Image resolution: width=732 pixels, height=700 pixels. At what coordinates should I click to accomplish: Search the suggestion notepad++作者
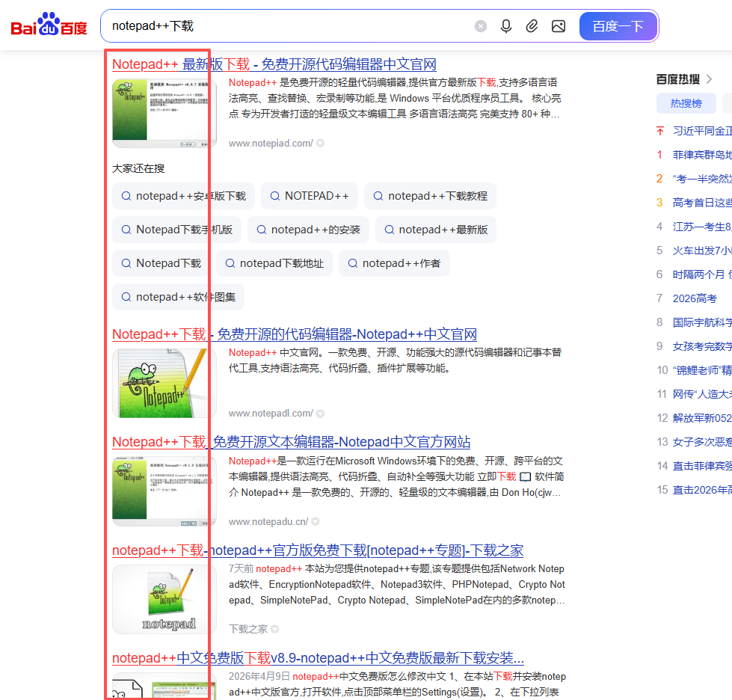pyautogui.click(x=394, y=263)
